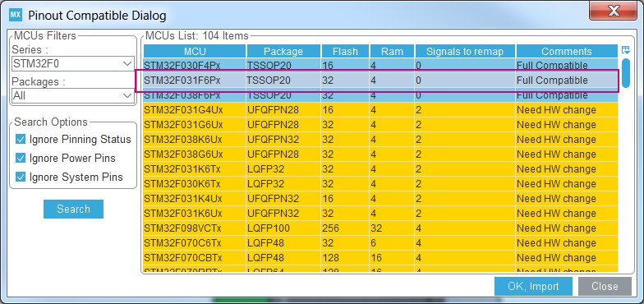Viewport: 644px width, 304px height.
Task: Toggle Ignore System Pins checkbox
Action: pyautogui.click(x=21, y=177)
